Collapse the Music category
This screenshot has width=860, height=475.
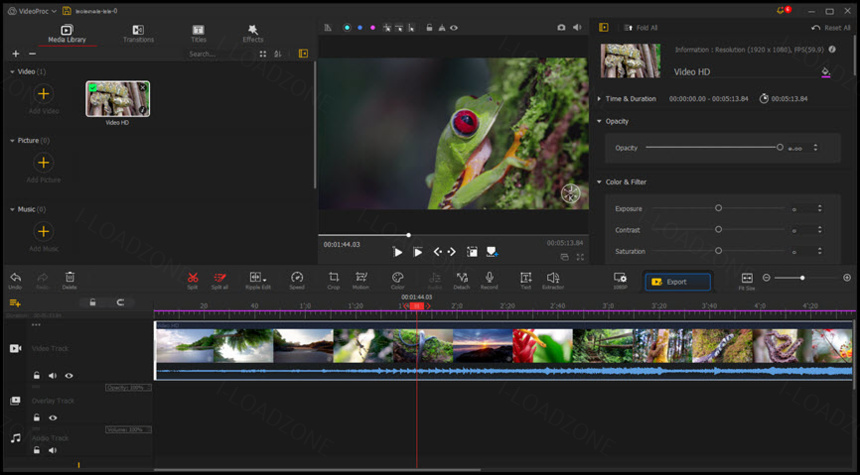[12, 210]
